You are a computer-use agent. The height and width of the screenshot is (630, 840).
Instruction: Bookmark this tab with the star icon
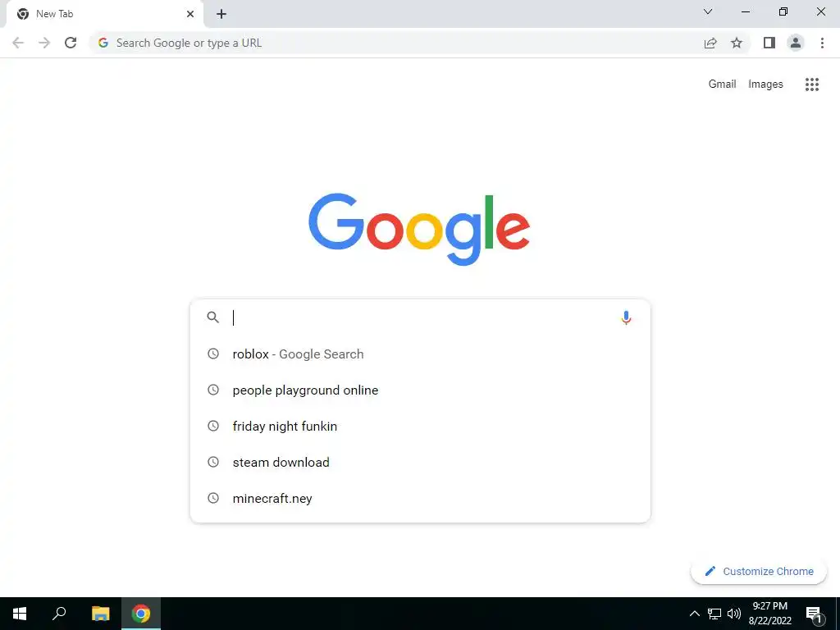[737, 43]
